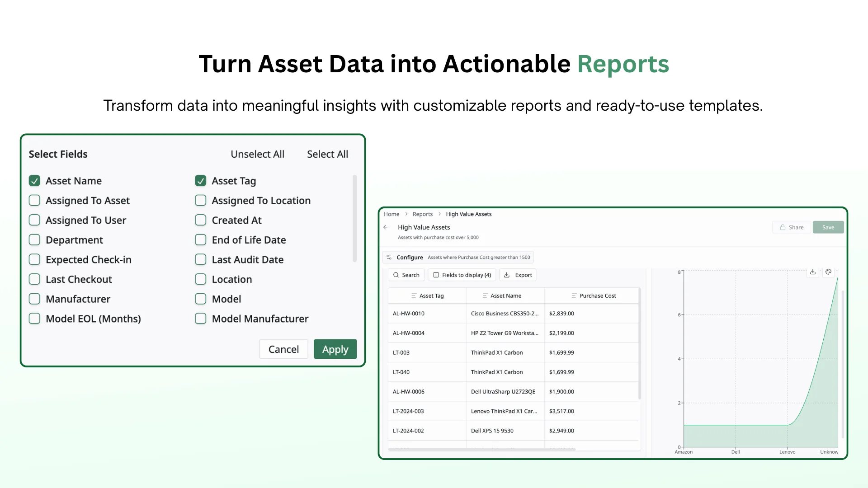Click the lock icon in the Share button

[x=783, y=228]
